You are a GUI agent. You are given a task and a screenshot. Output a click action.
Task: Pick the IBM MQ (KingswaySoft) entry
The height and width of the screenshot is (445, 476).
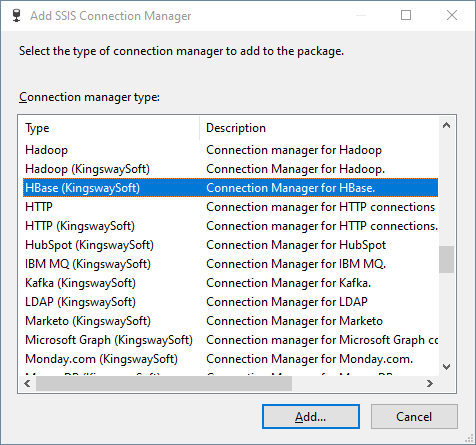click(230, 264)
